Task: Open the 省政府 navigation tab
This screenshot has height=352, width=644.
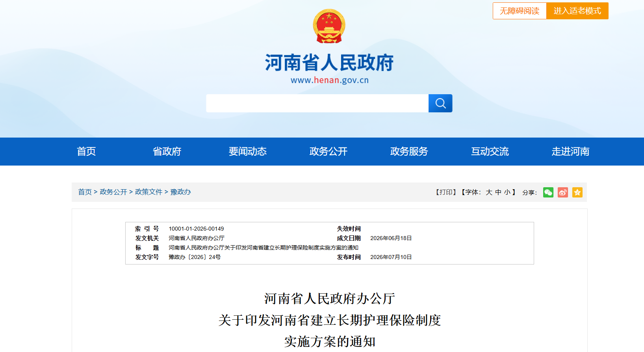Action: tap(167, 151)
